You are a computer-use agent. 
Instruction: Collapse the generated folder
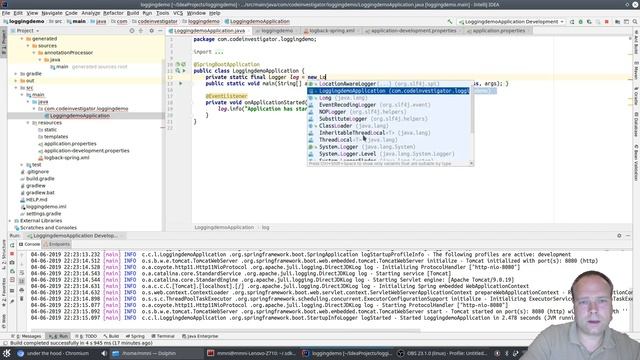click(x=22, y=39)
